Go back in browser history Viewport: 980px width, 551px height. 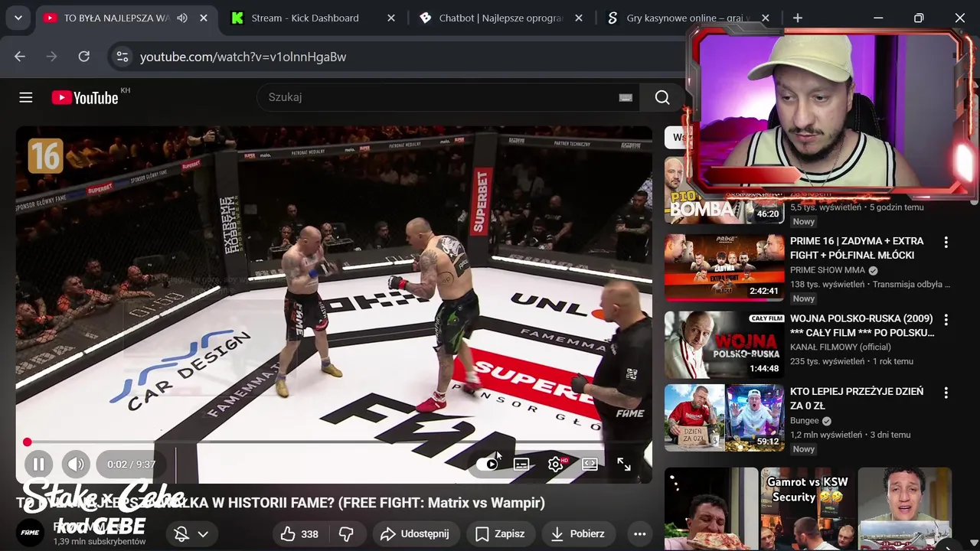coord(20,57)
